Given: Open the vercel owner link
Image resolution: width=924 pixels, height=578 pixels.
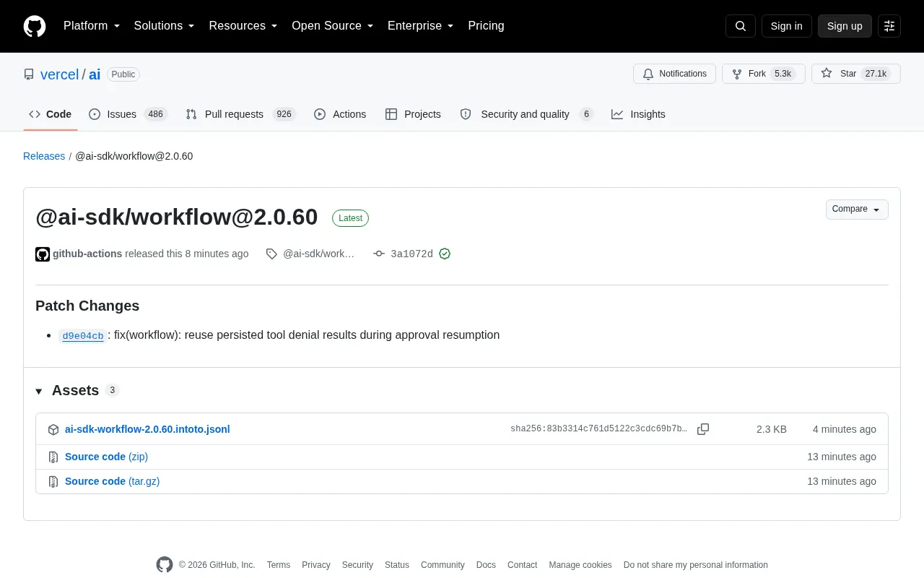Looking at the screenshot, I should click(59, 74).
